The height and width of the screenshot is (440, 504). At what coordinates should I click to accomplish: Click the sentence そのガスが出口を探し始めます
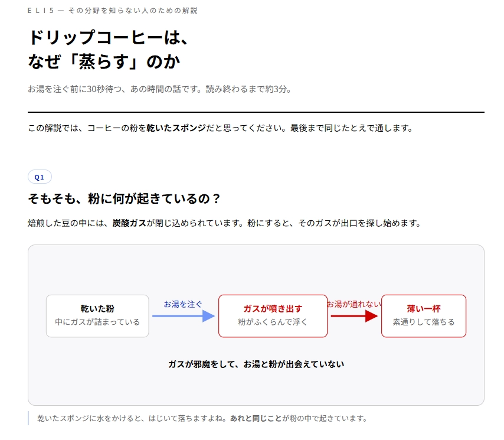[359, 223]
